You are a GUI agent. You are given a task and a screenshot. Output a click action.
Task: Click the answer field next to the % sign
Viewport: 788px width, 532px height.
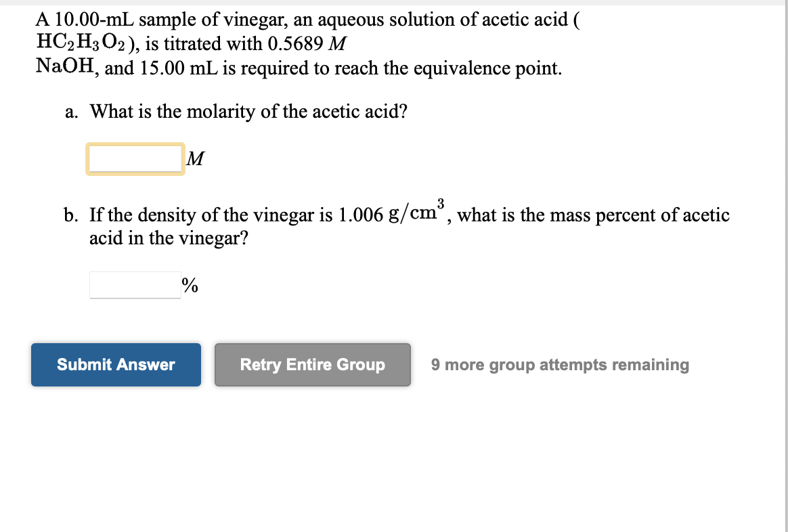tap(135, 285)
